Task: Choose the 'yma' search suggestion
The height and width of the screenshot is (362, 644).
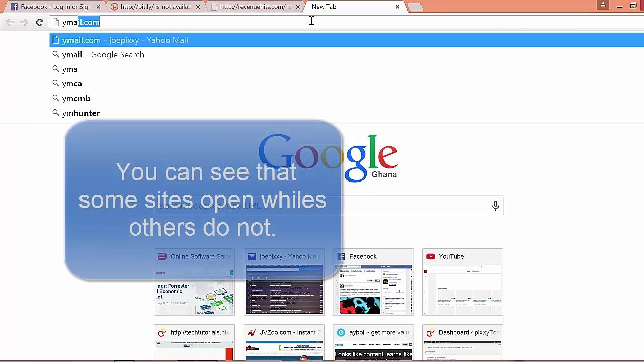Action: (x=347, y=69)
